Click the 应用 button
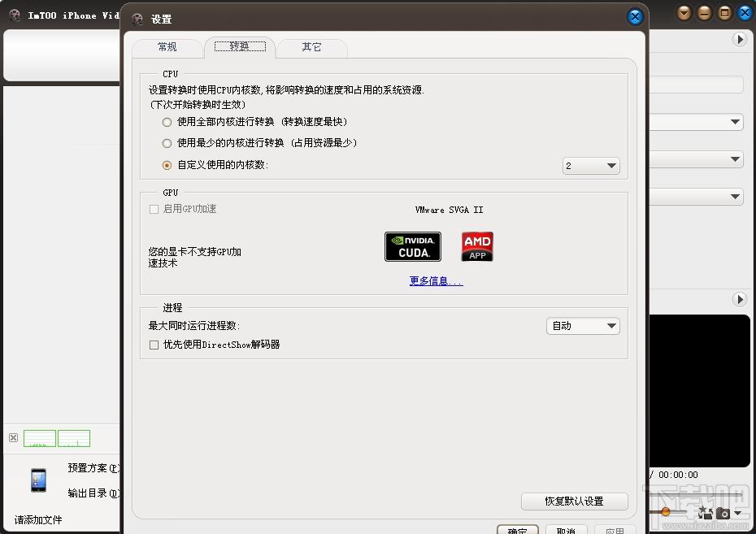This screenshot has height=534, width=756. 615,529
